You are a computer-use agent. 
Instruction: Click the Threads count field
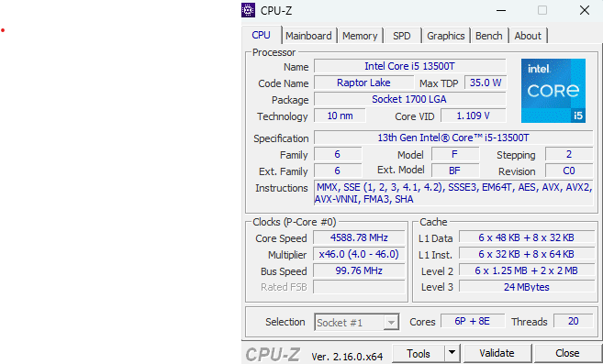point(573,321)
